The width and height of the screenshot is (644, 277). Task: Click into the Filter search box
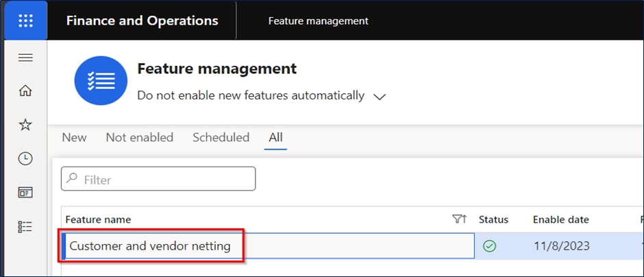(158, 179)
